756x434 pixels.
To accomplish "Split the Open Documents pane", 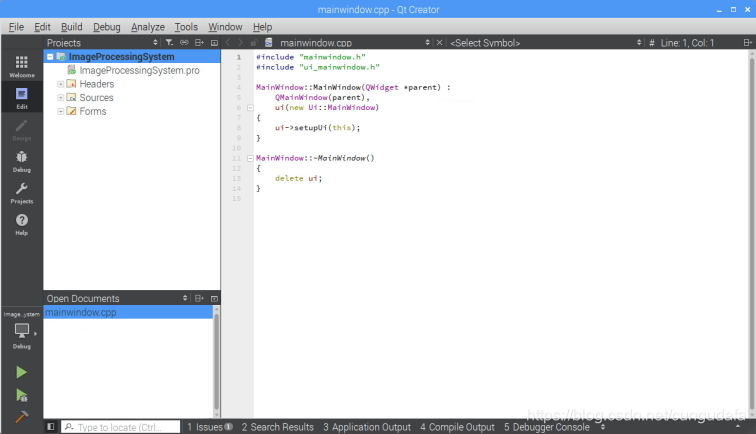I will pyautogui.click(x=199, y=298).
